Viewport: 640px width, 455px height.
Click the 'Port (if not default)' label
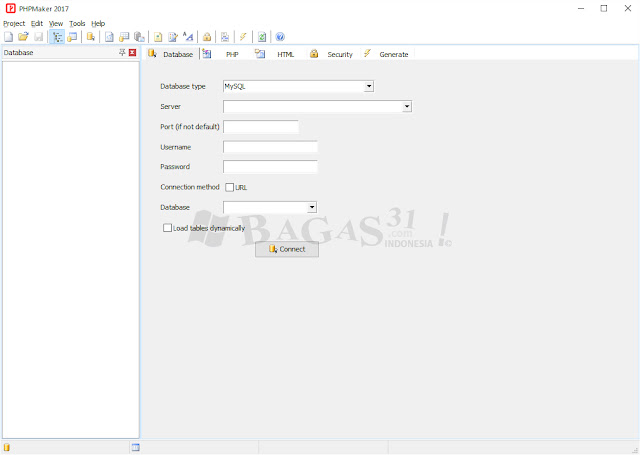coord(190,127)
